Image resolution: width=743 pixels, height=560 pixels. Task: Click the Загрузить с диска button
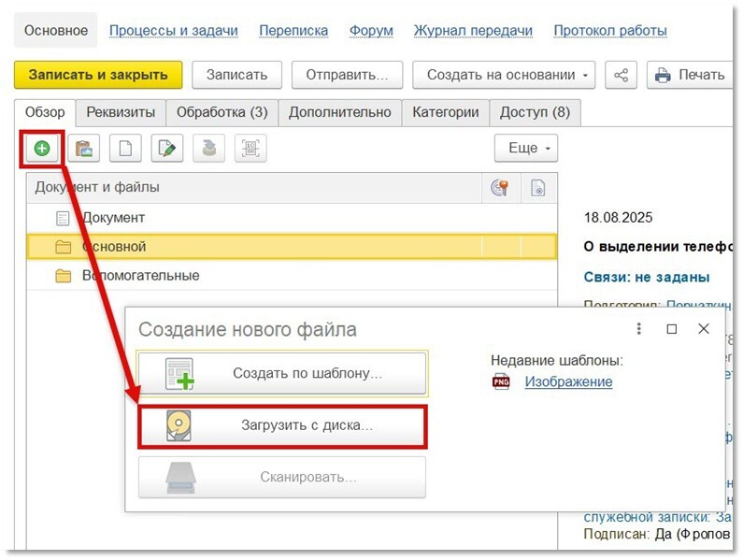point(282,425)
